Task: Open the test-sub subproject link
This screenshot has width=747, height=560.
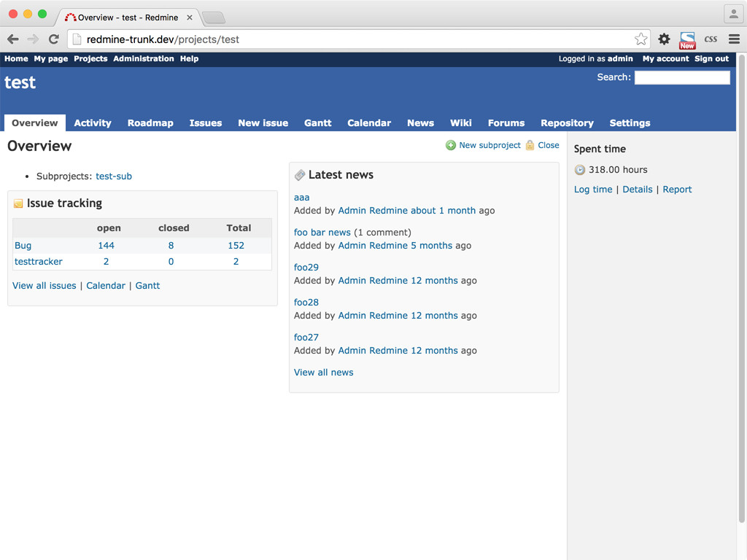Action: coord(114,176)
